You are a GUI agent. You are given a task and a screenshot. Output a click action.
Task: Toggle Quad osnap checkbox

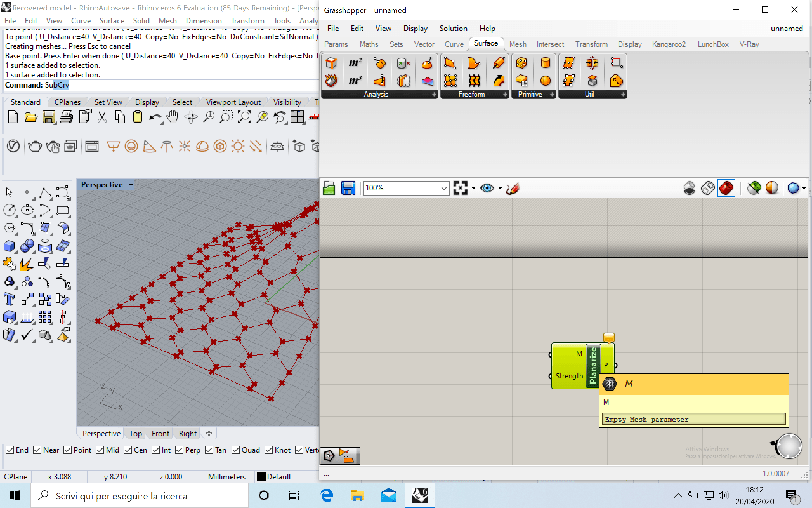[x=236, y=450]
